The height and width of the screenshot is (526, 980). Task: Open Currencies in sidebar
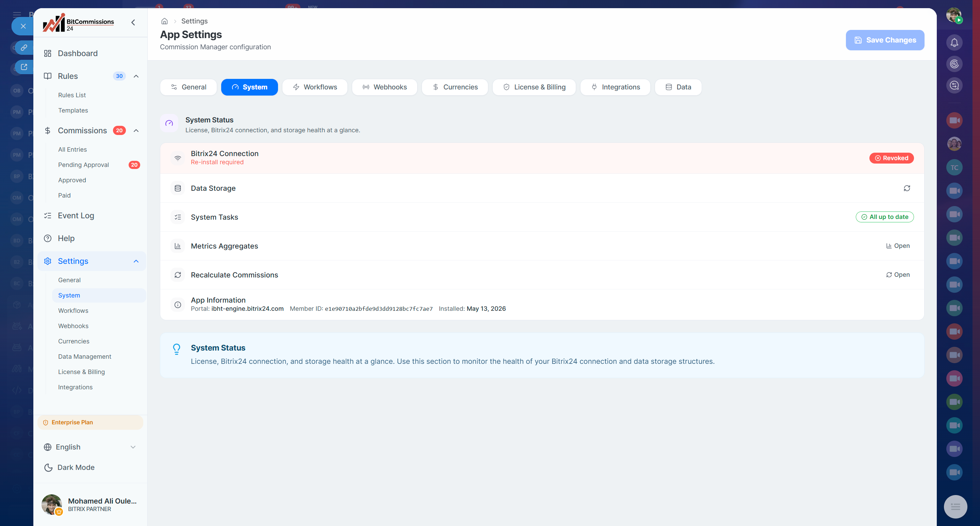(73, 341)
